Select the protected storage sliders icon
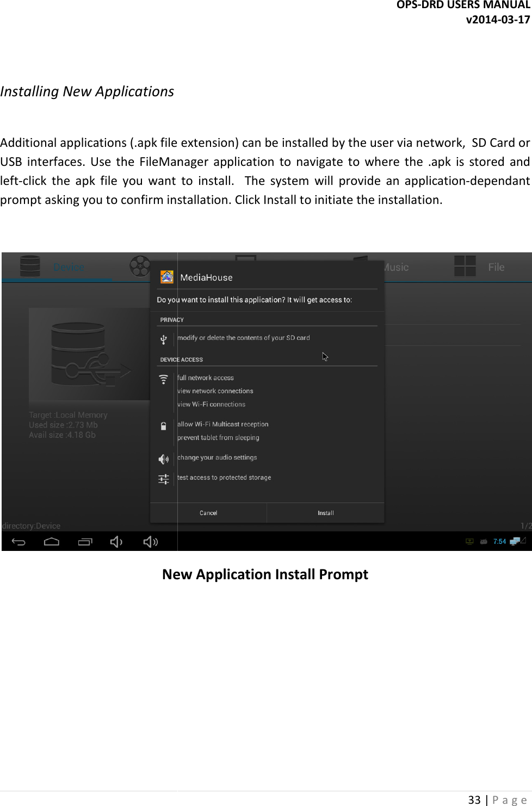This screenshot has width=532, height=806. pos(163,479)
